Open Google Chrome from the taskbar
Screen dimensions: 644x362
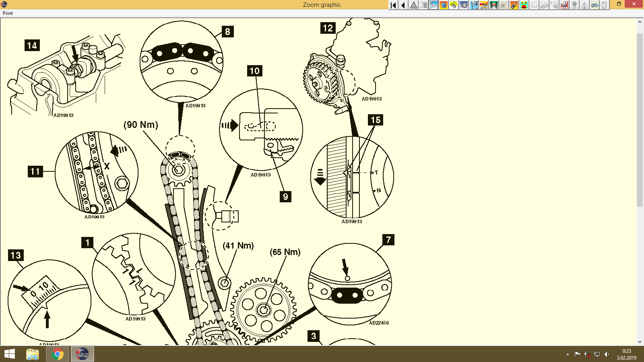(57, 354)
